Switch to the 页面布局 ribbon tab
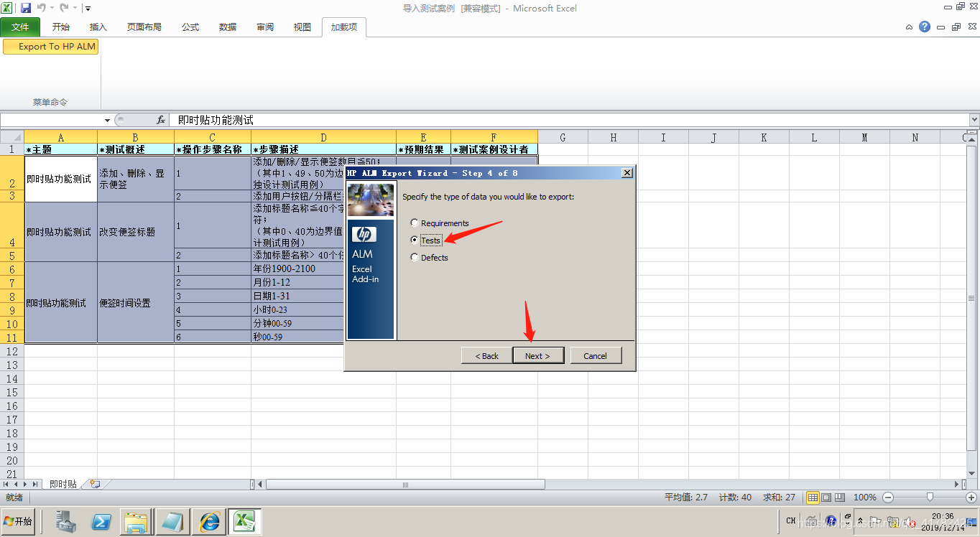The height and width of the screenshot is (537, 980). tap(144, 27)
